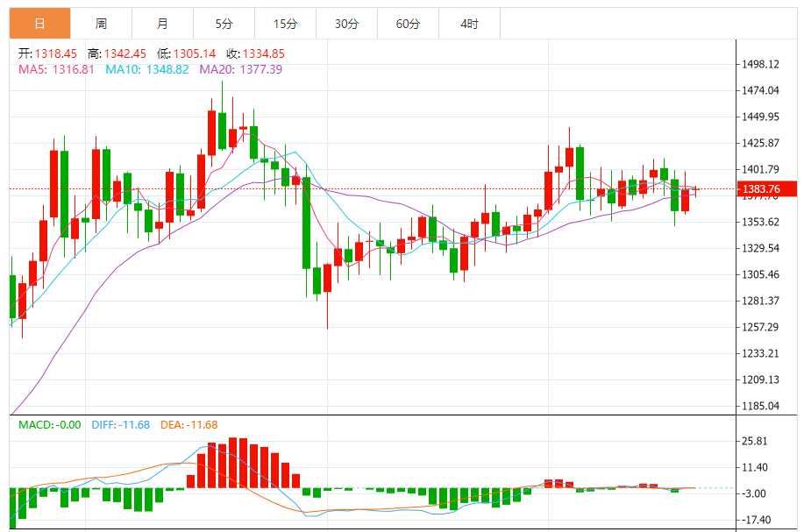Click the 1185.04 price axis label
This screenshot has width=804, height=532.
click(x=760, y=407)
